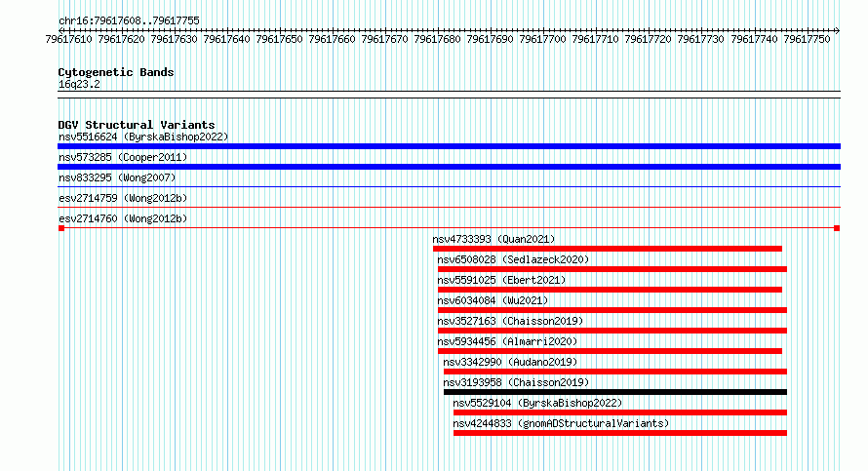Open nsv5591025 (Ebert2021) variant label
Viewport: 868px width, 471px height.
coord(501,280)
